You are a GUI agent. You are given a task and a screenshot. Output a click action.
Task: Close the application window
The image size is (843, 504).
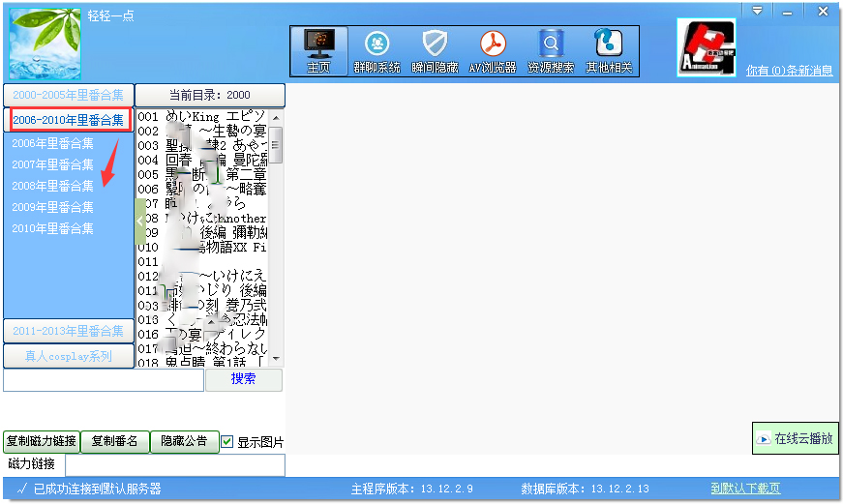pyautogui.click(x=823, y=12)
